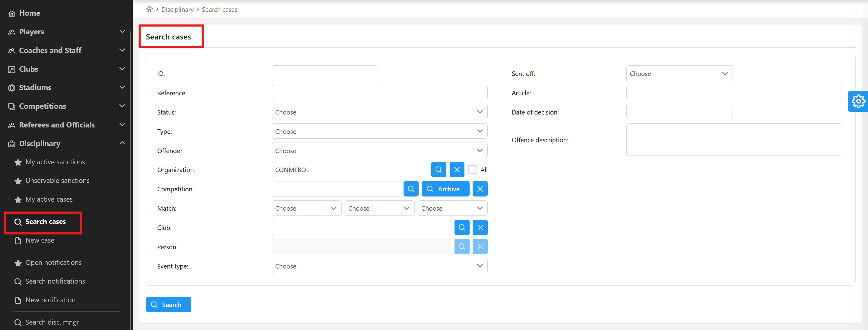
Task: Open My active sanctions menu item
Action: [x=55, y=162]
